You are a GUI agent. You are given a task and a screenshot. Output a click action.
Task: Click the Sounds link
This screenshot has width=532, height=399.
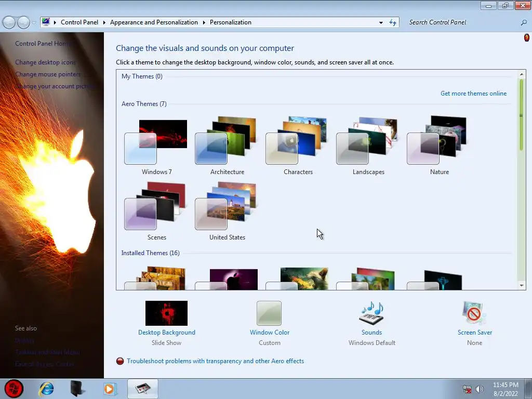(x=371, y=332)
